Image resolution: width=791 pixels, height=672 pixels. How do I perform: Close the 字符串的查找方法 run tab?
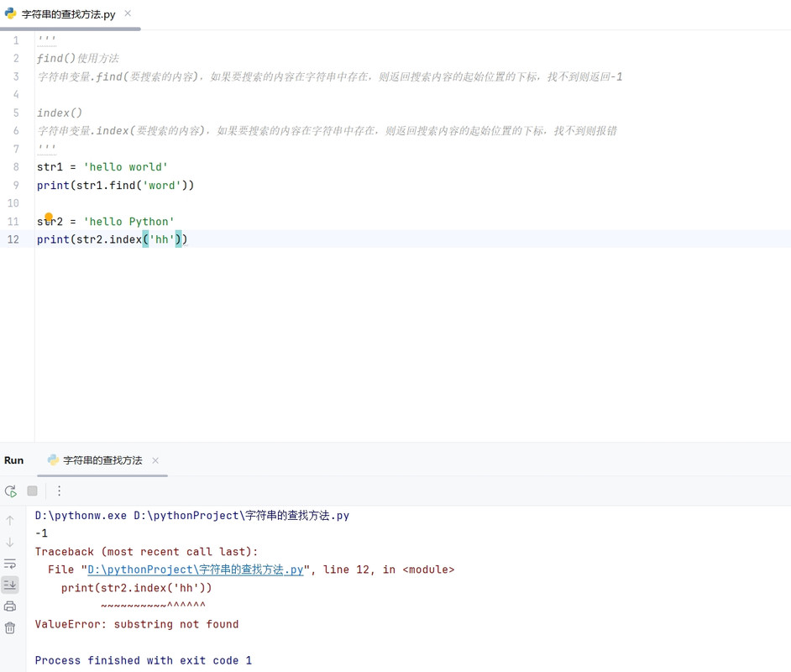[155, 460]
